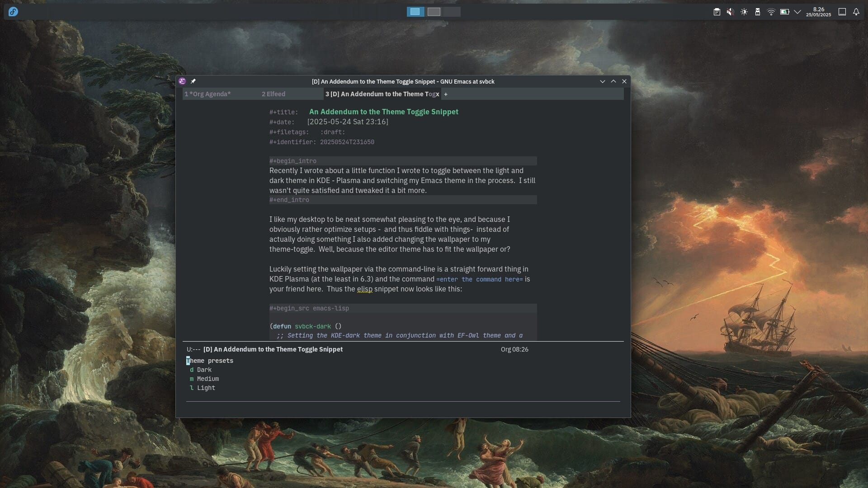Click the show desktop icon
Image resolution: width=868 pixels, height=488 pixels.
(842, 12)
